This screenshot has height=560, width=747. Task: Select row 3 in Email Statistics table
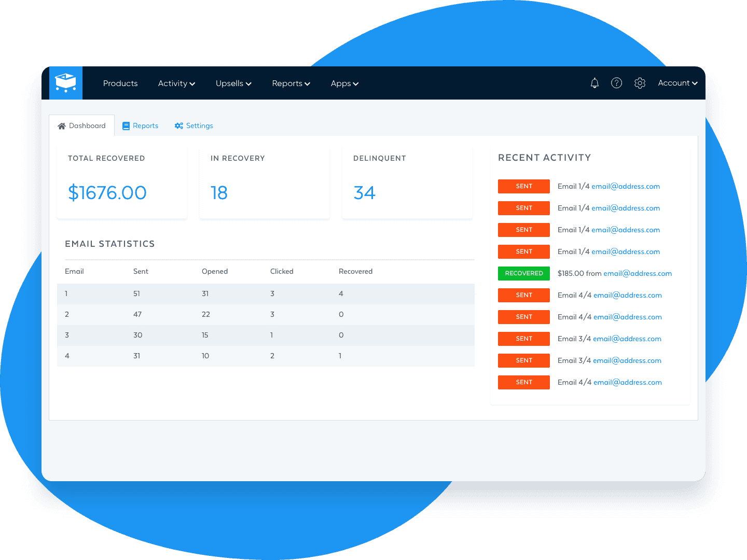pos(266,335)
